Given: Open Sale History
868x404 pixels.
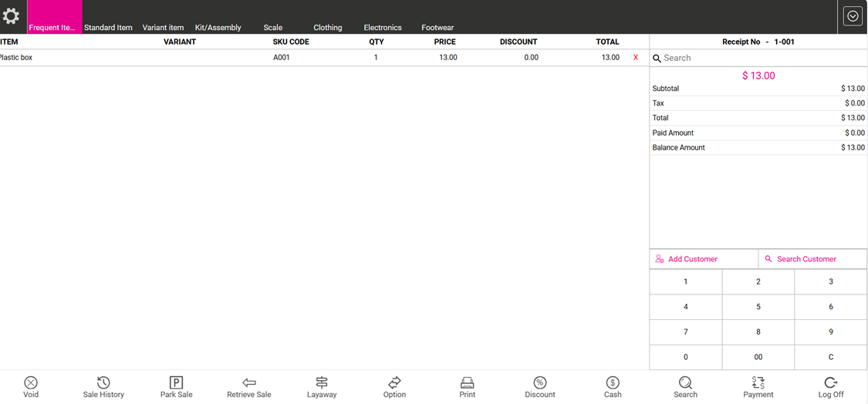Looking at the screenshot, I should point(103,383).
